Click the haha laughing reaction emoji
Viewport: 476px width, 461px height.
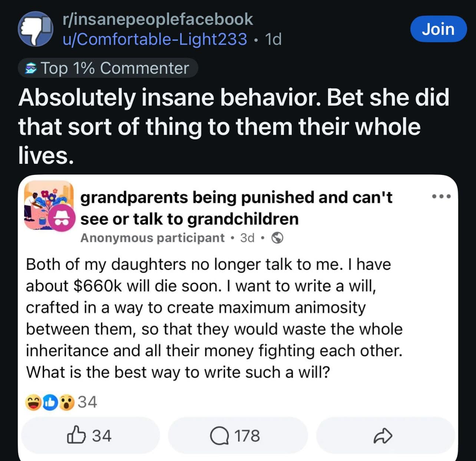click(33, 402)
